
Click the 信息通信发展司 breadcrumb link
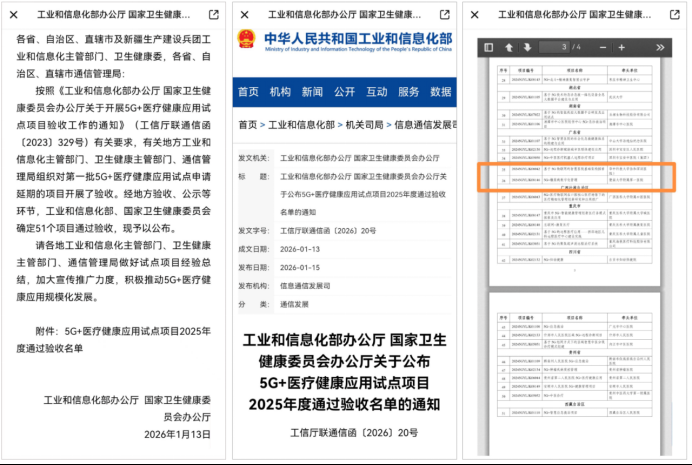tap(425, 125)
